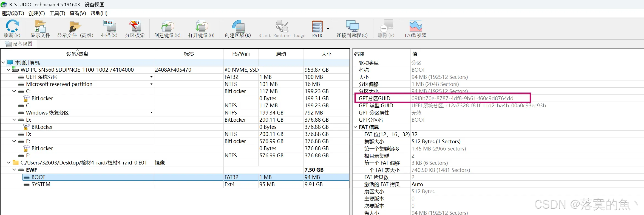The height and width of the screenshot is (215, 644).
Task: Sort by 标签 column header
Action: [189, 54]
